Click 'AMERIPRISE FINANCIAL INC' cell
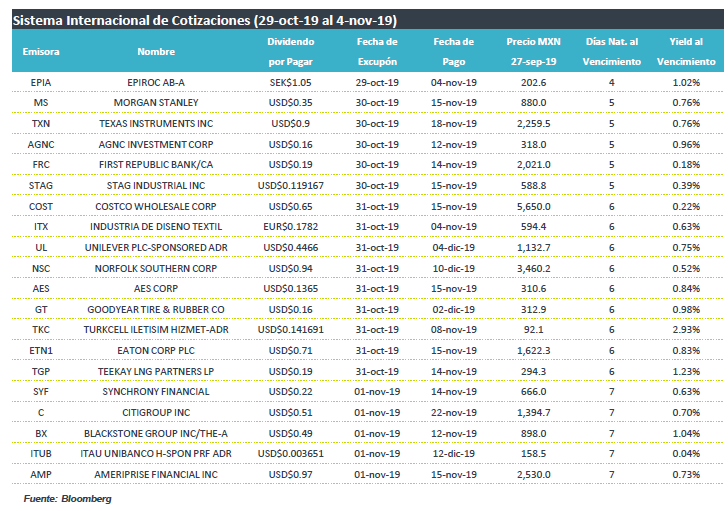This screenshot has height=511, width=728. [x=156, y=474]
